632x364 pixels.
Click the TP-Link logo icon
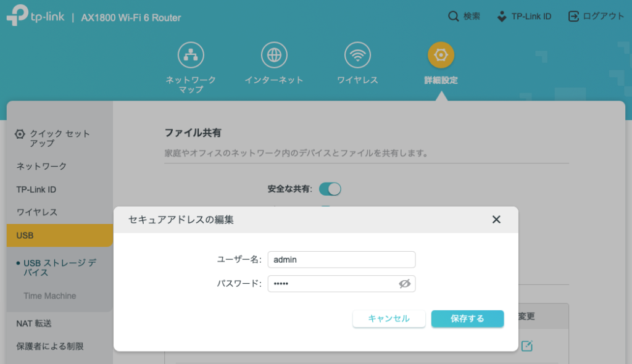(x=17, y=17)
